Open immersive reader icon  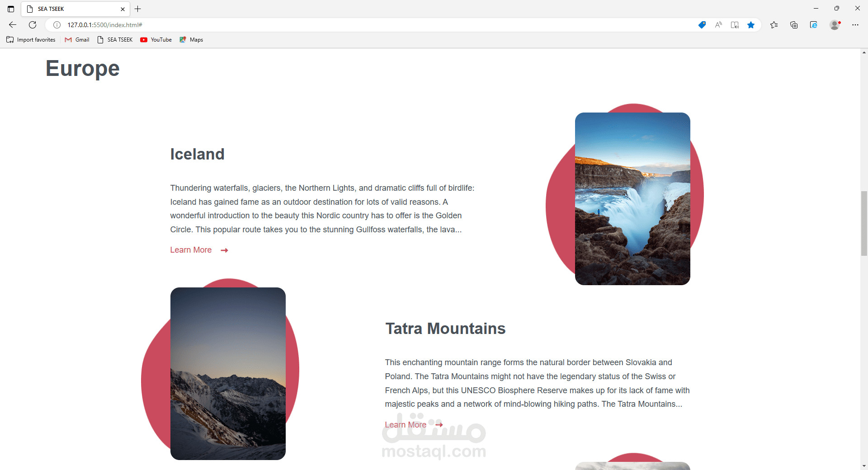click(735, 25)
